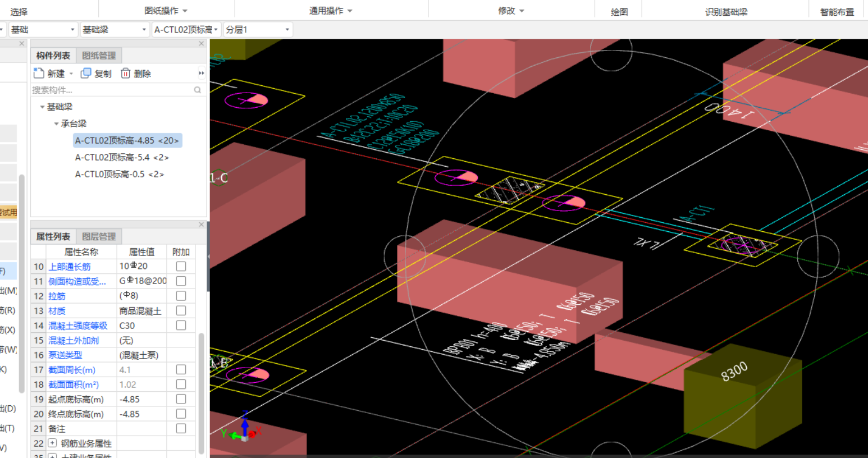Tick the 附加 checkbox for 材质
Image resolution: width=868 pixels, height=458 pixels.
point(181,310)
